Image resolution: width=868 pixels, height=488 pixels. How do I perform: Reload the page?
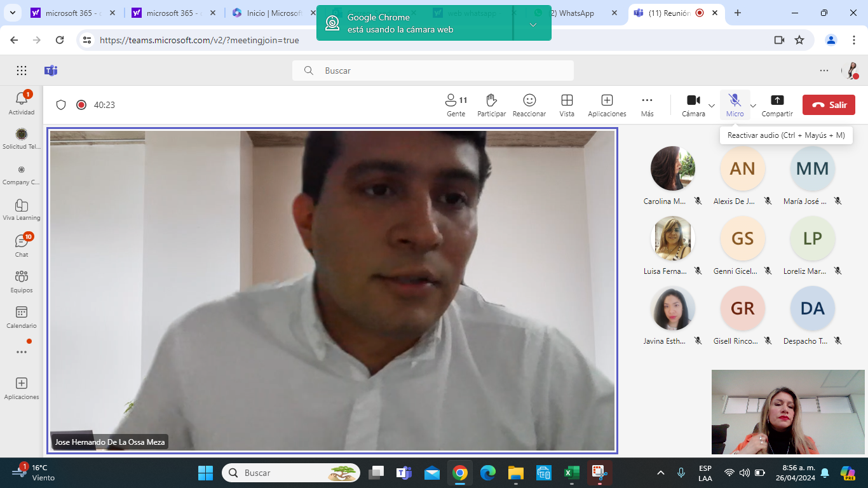click(x=60, y=40)
